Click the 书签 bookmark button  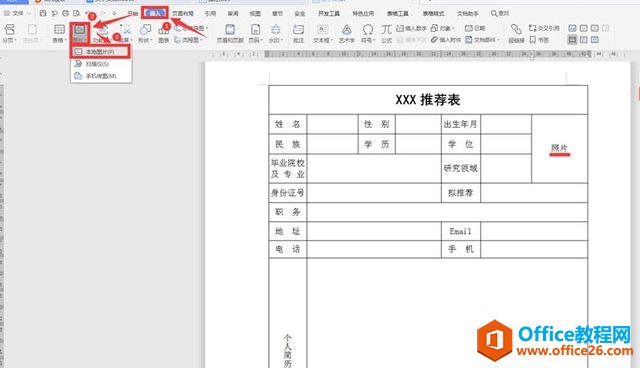(x=539, y=40)
